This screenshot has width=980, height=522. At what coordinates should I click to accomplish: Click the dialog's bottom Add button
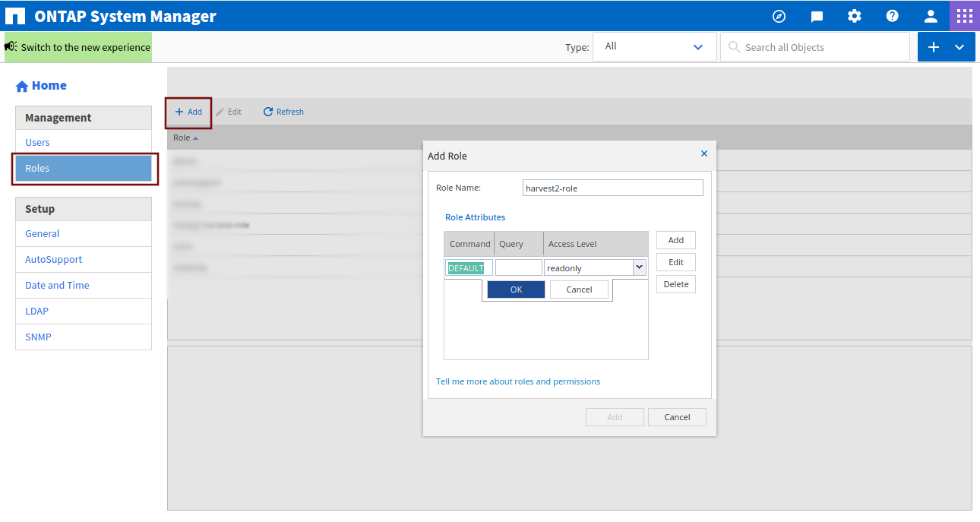(x=615, y=417)
